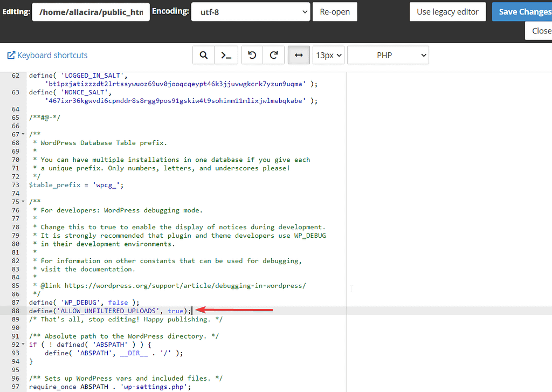Select line number 88 in the gutter
Screen dimensions: 552x392
(x=16, y=311)
